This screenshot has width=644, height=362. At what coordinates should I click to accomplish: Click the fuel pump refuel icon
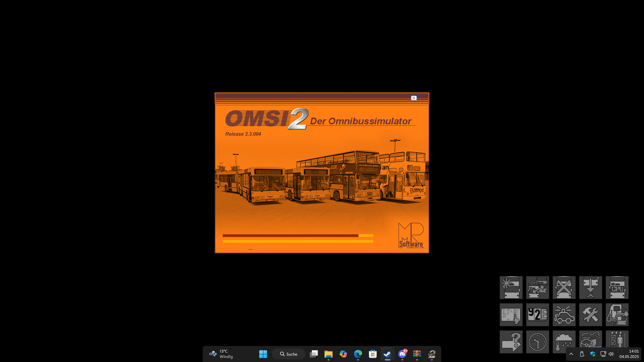tap(617, 315)
